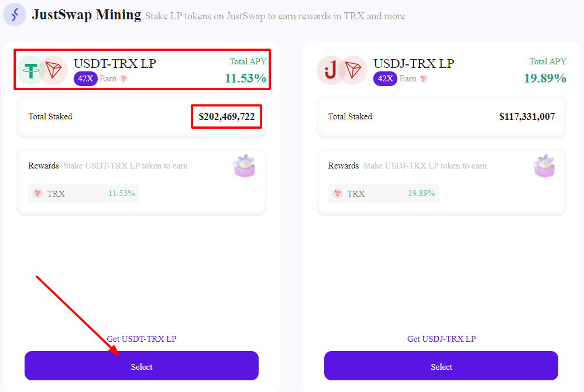
Task: Click the 42X badge on USDJ-TRX LP
Action: [x=385, y=79]
